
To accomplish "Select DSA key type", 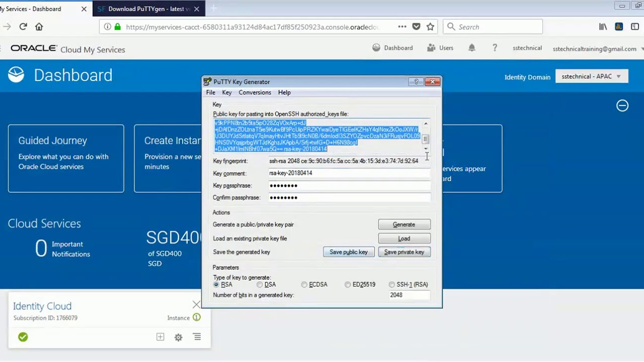I will (x=260, y=285).
